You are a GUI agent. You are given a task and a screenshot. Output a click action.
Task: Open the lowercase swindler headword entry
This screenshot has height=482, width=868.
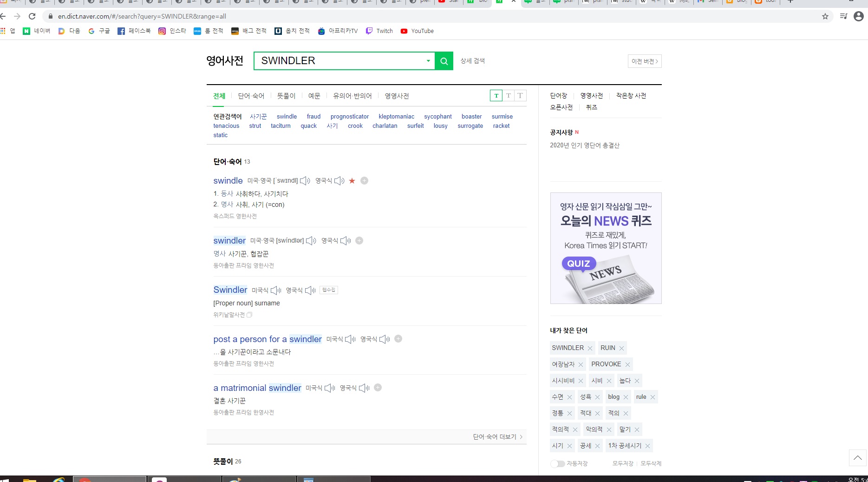tap(229, 241)
